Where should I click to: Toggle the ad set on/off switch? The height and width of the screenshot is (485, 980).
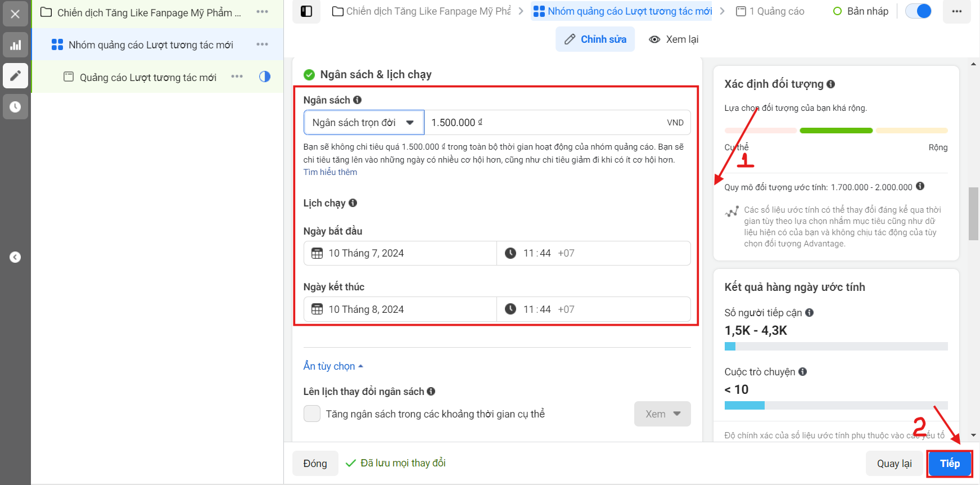[918, 11]
